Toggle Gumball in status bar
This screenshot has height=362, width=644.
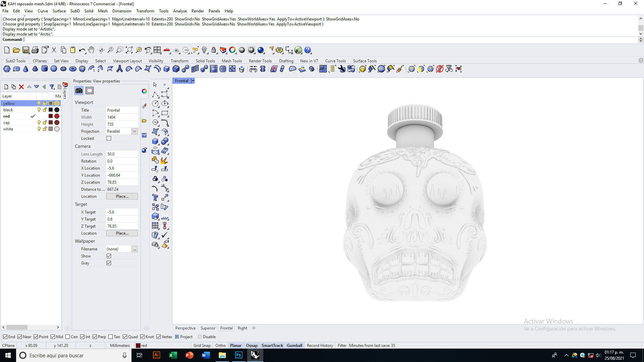tap(294, 346)
